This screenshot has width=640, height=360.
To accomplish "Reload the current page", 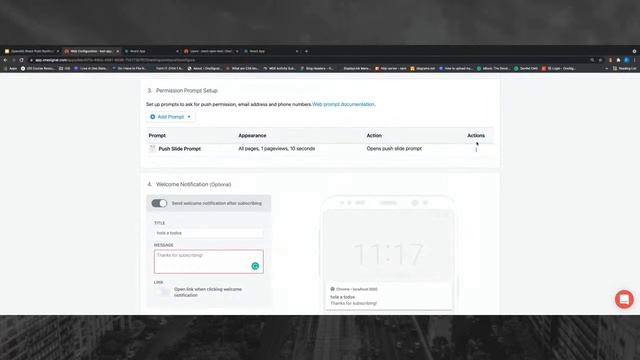I will pos(22,60).
